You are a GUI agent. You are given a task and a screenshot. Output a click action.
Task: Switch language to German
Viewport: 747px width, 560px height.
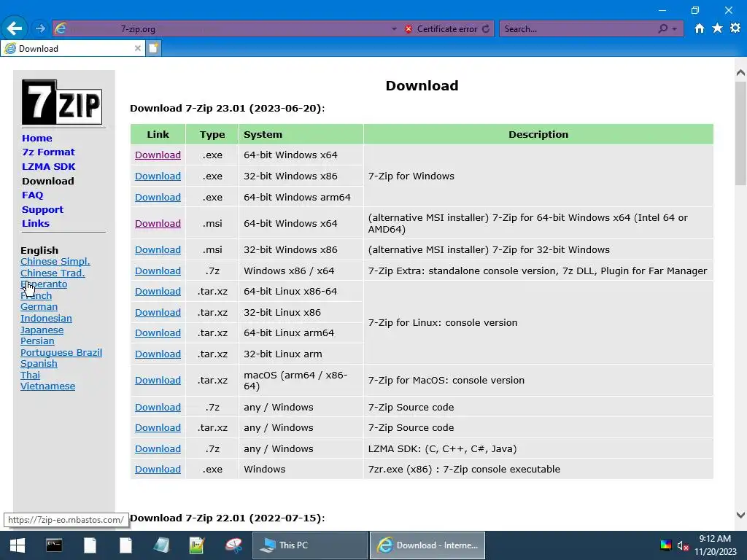click(x=39, y=307)
